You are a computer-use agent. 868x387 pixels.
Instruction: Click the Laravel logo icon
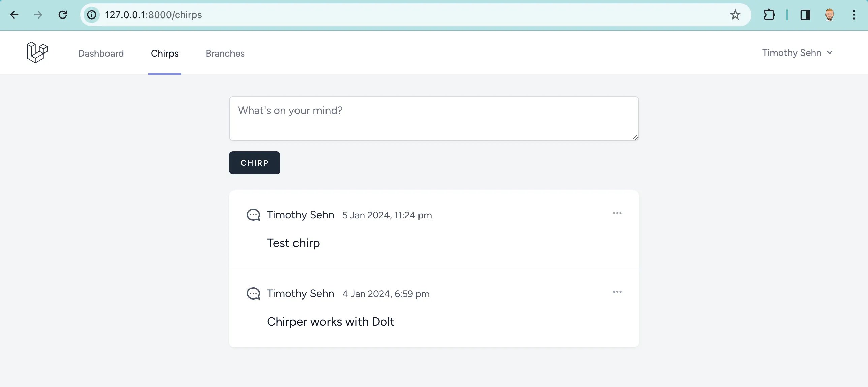[x=37, y=52]
